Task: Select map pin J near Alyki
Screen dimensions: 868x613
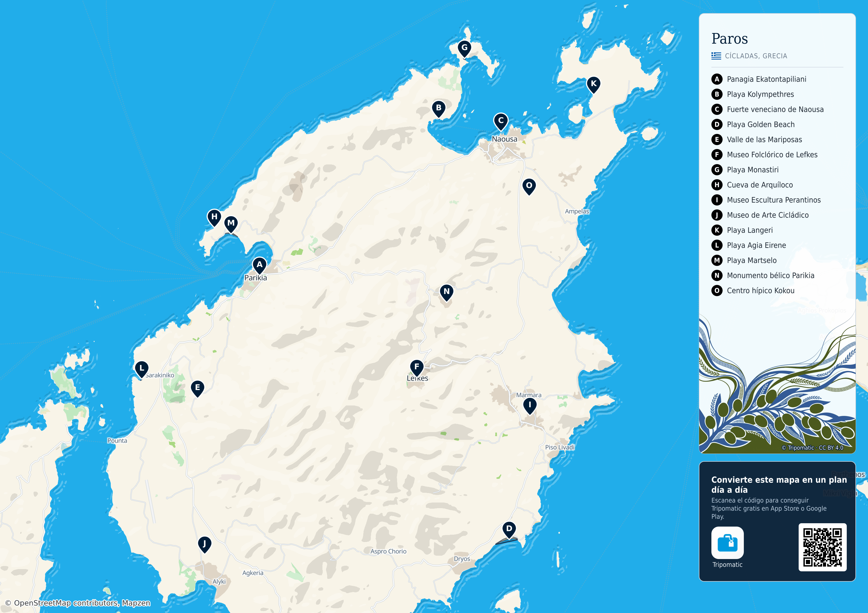Action: pos(204,544)
